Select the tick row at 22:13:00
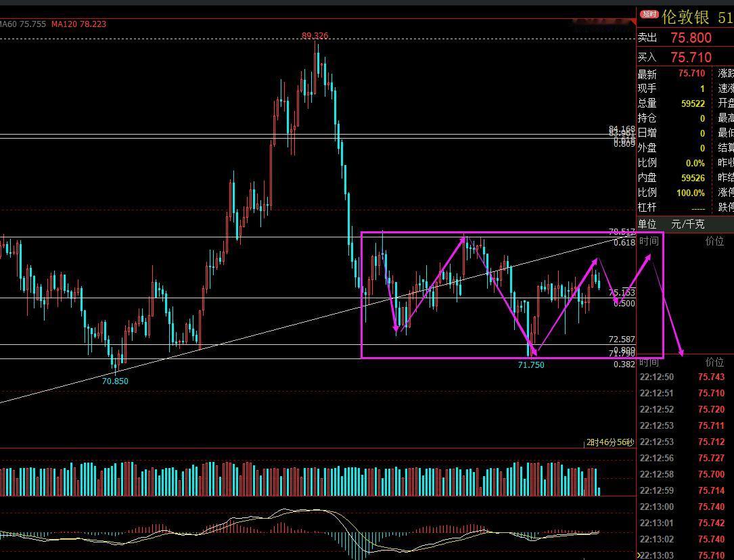 coord(685,507)
